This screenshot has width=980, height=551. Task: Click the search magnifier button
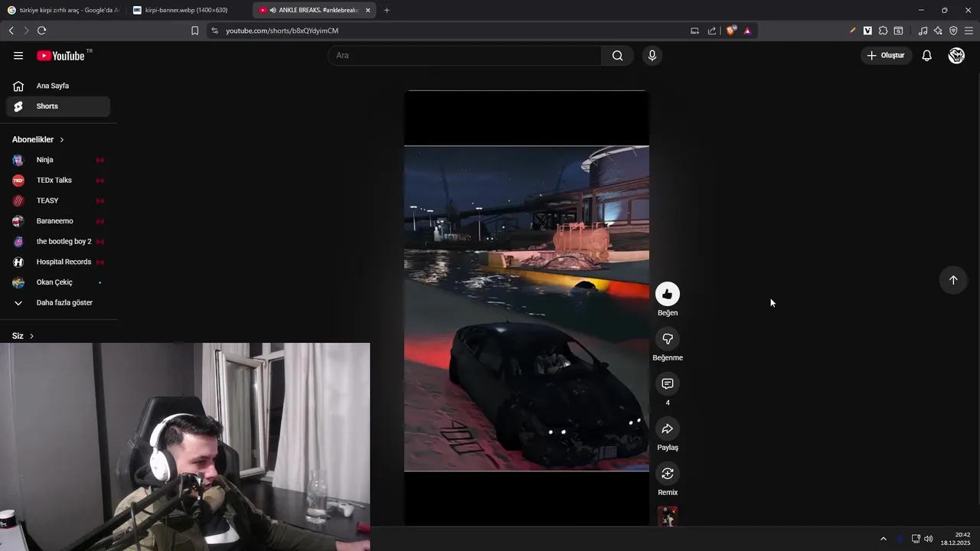[x=617, y=55]
